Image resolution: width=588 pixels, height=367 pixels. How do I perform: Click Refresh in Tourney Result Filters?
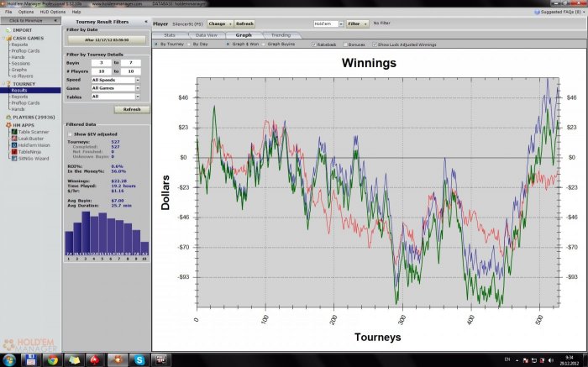coord(131,109)
